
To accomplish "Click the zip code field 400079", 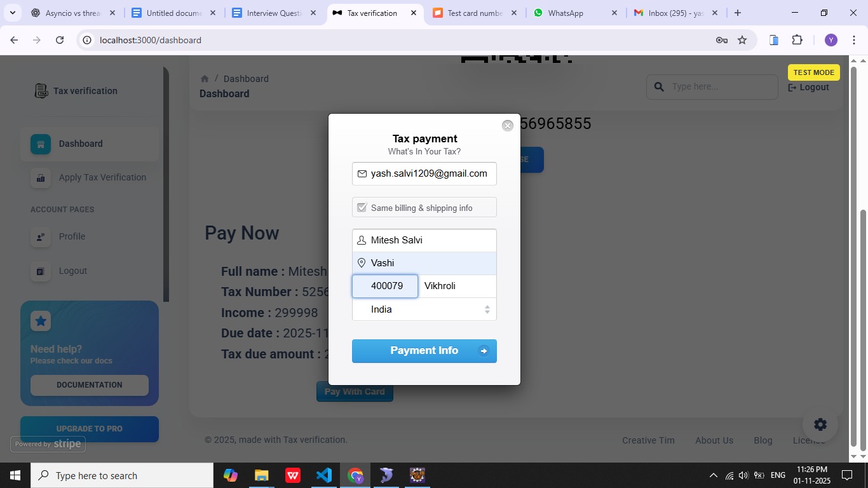I will [x=385, y=286].
